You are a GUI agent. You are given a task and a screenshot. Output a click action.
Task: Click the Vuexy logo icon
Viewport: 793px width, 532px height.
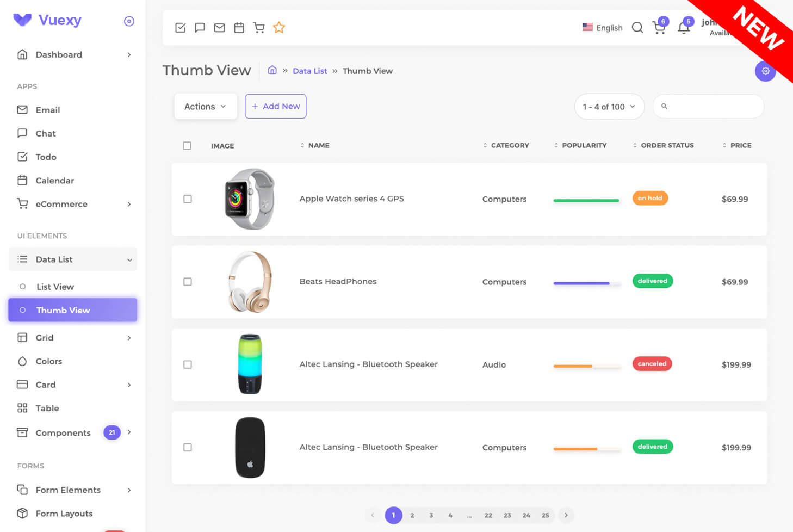click(22, 20)
